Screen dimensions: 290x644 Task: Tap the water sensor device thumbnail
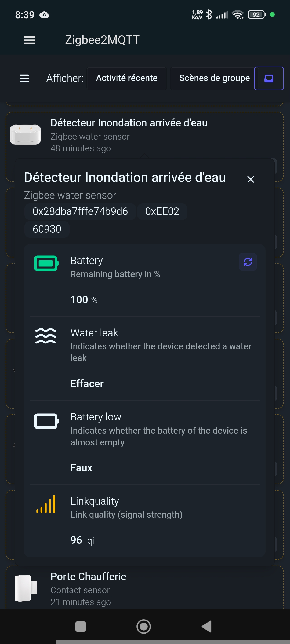[x=26, y=134]
